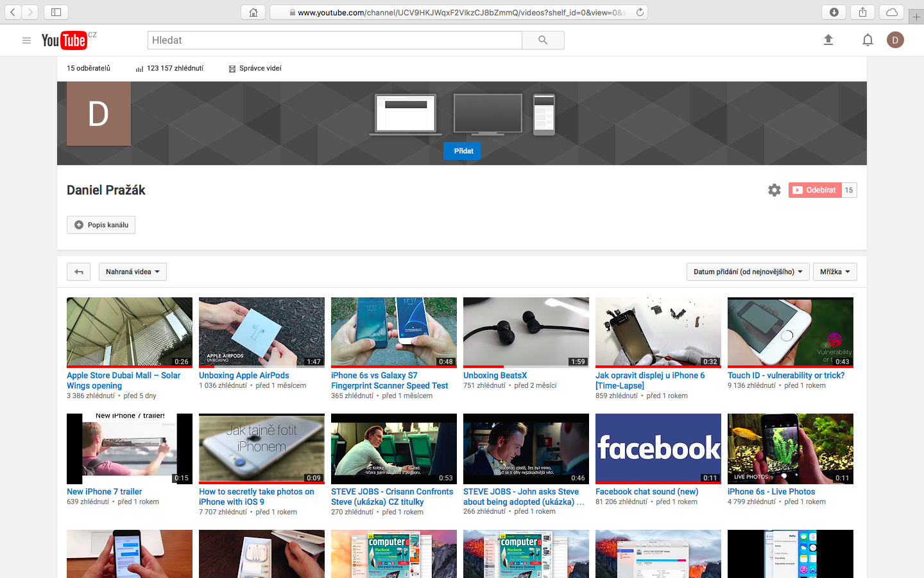Click the New iPhone 7 trailer thumbnail

coord(130,449)
